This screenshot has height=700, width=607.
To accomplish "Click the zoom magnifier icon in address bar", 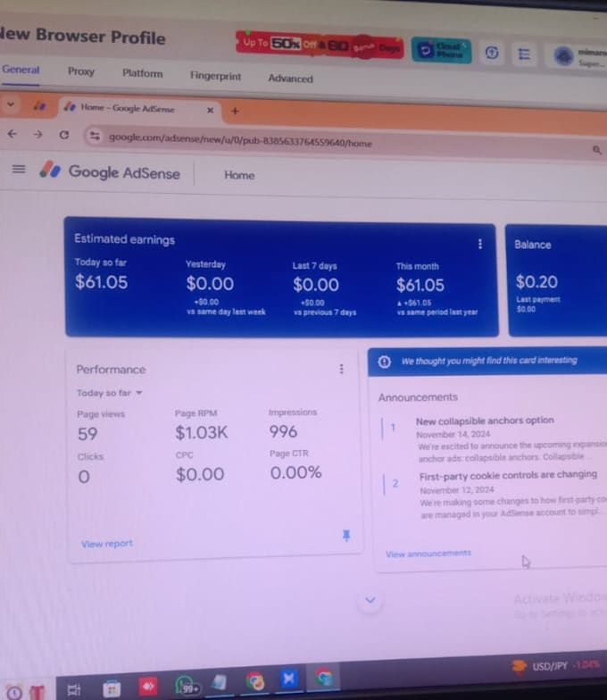I will (596, 150).
